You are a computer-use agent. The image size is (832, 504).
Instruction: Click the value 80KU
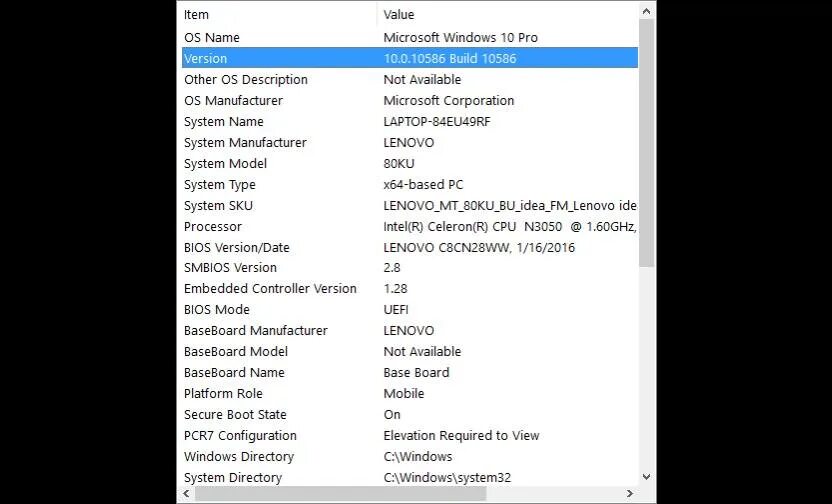[x=399, y=163]
